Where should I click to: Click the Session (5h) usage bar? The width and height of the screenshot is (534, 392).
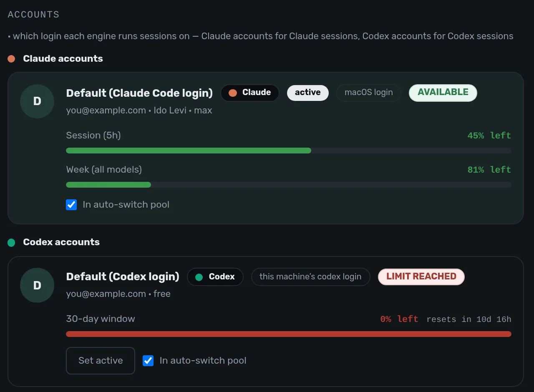pos(289,151)
